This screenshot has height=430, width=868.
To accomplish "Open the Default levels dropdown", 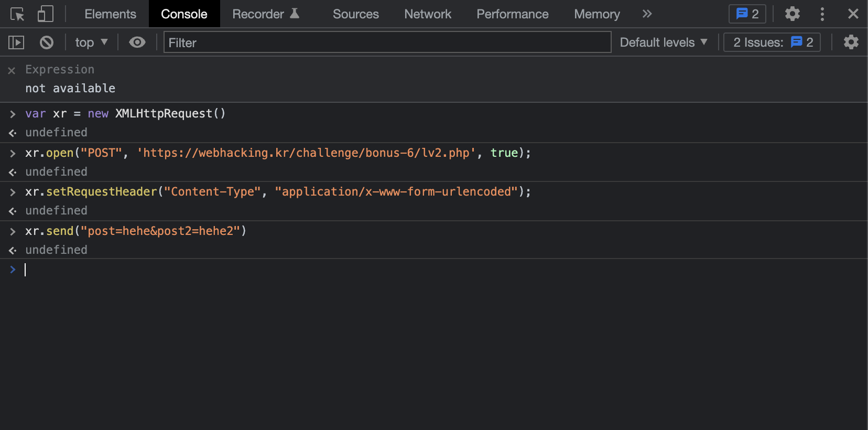I will [x=664, y=42].
